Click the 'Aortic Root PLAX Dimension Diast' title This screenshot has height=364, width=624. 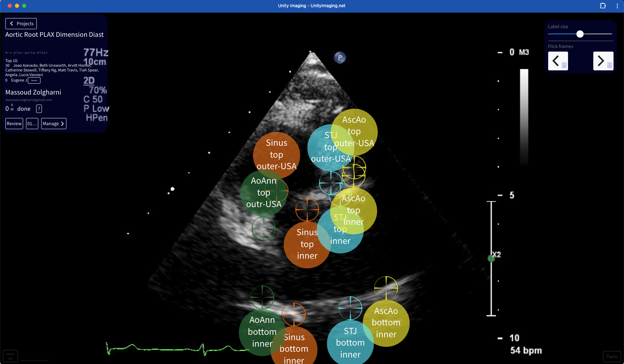55,35
